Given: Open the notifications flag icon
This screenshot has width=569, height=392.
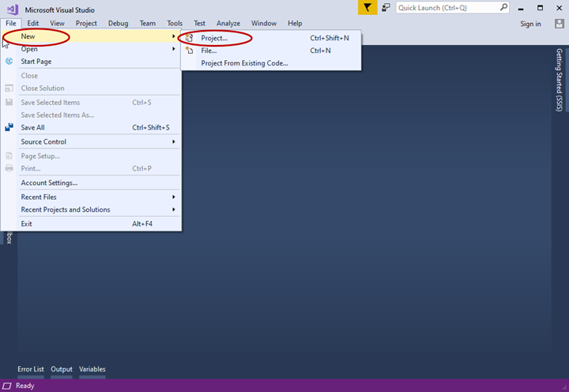Looking at the screenshot, I should point(367,8).
